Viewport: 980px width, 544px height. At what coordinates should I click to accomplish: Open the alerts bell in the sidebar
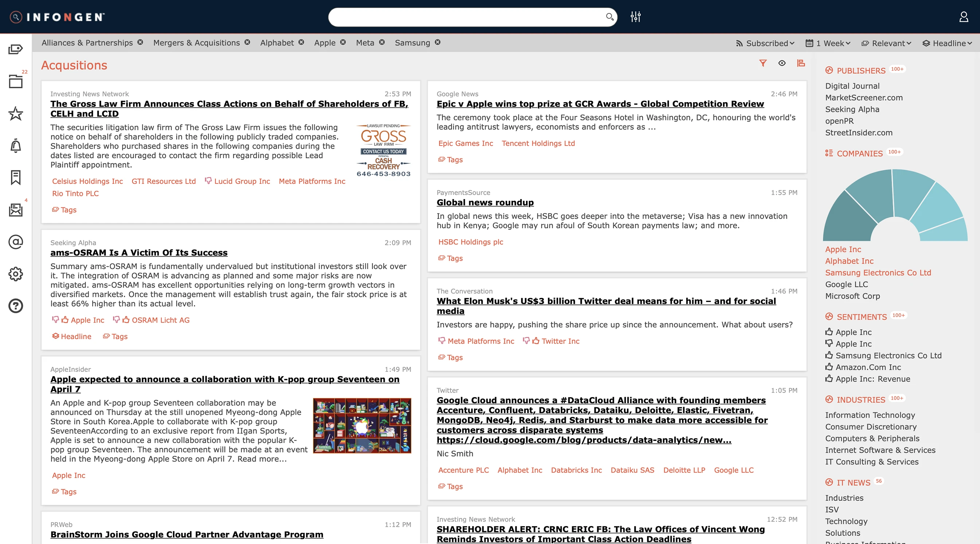(16, 146)
